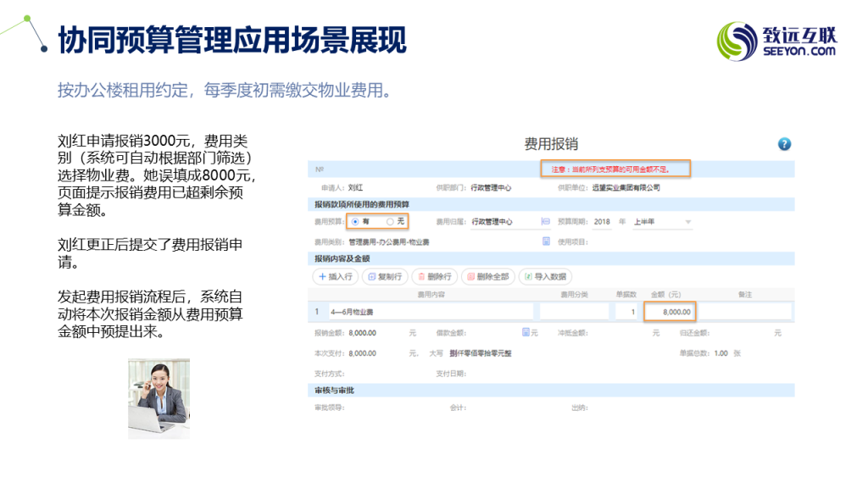The width and height of the screenshot is (868, 488).
Task: Click the 费用归属 department picker icon
Action: click(x=545, y=222)
